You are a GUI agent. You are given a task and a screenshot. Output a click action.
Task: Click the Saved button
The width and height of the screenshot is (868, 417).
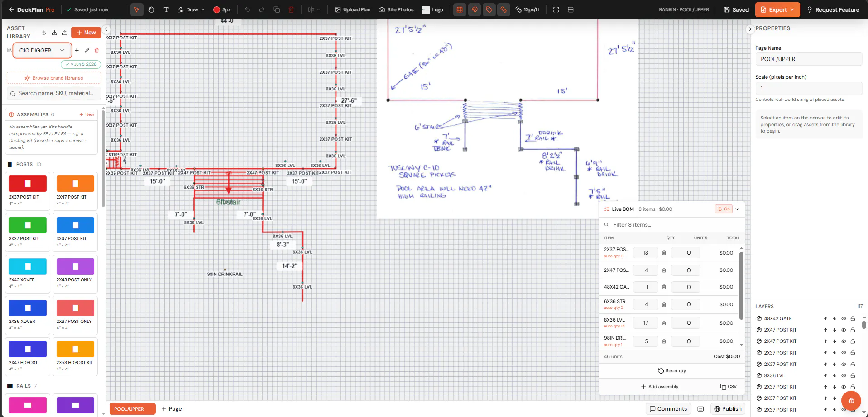pos(736,9)
